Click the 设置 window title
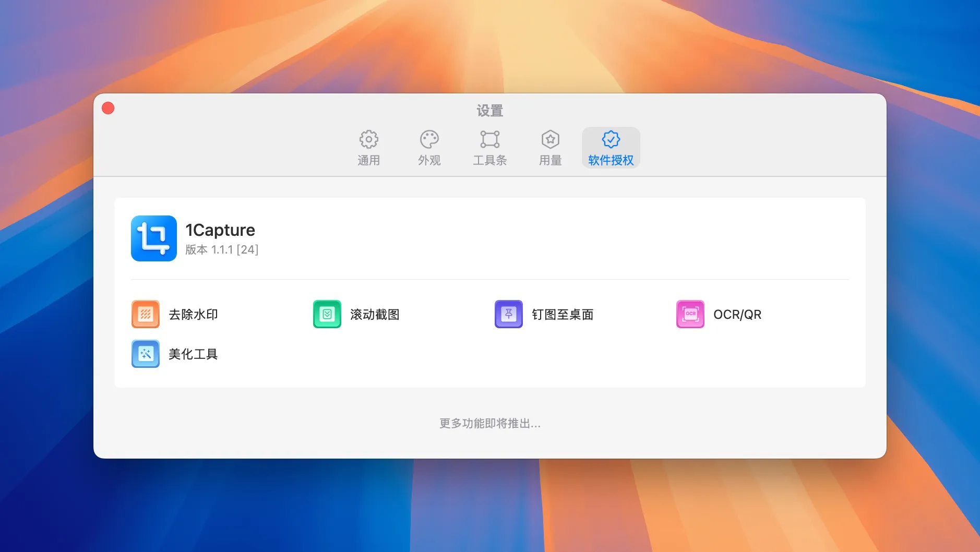The height and width of the screenshot is (552, 980). coord(489,110)
